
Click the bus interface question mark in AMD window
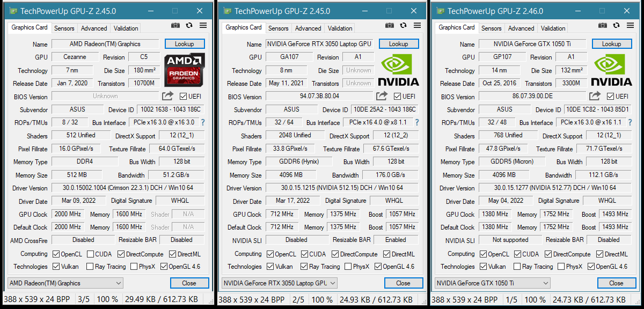tap(202, 122)
